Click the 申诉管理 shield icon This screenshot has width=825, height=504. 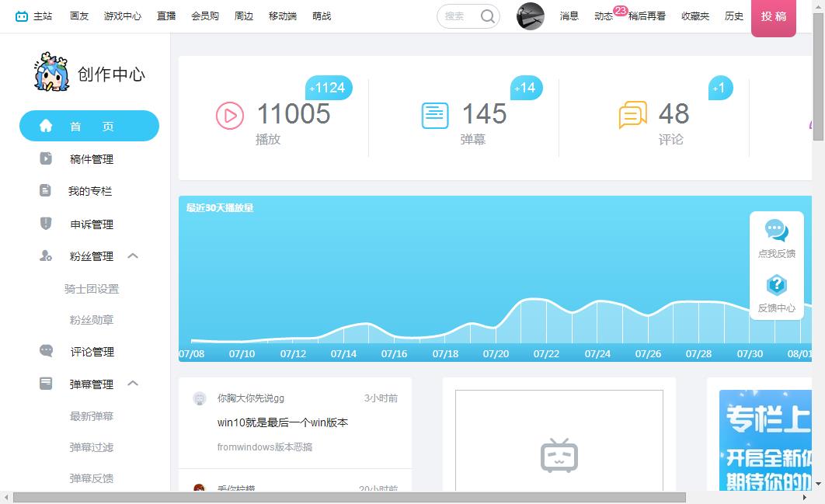(x=46, y=224)
